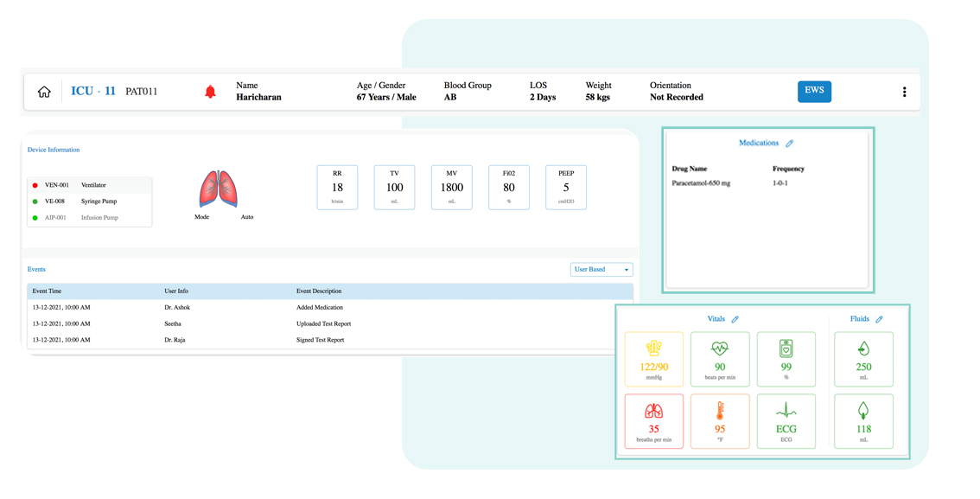This screenshot has height=499, width=980.
Task: Click the FiO2 80 tile
Action: point(509,188)
